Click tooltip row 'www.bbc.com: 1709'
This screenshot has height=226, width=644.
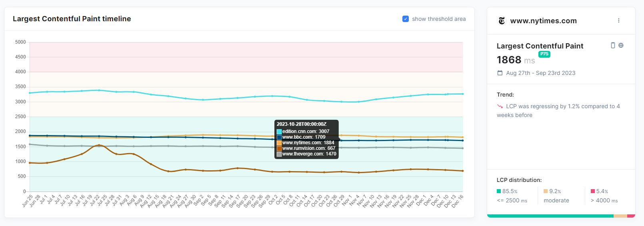coord(301,137)
